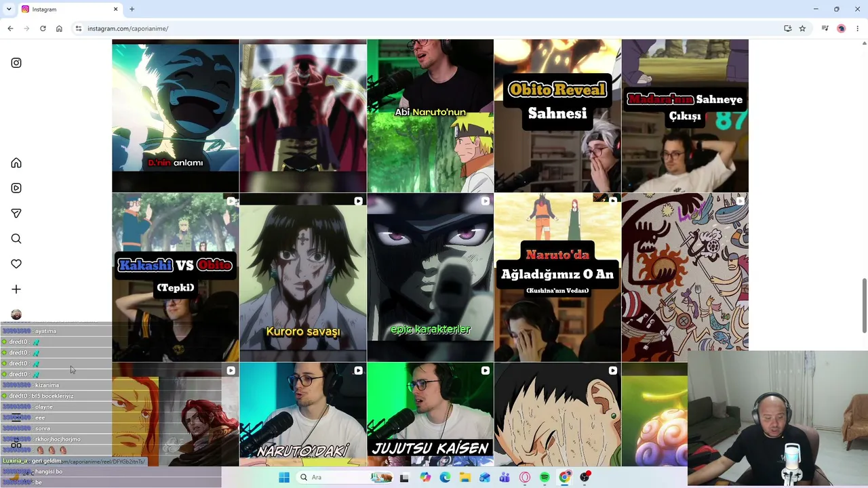Open media controls icon in Chrome toolbar

point(825,28)
